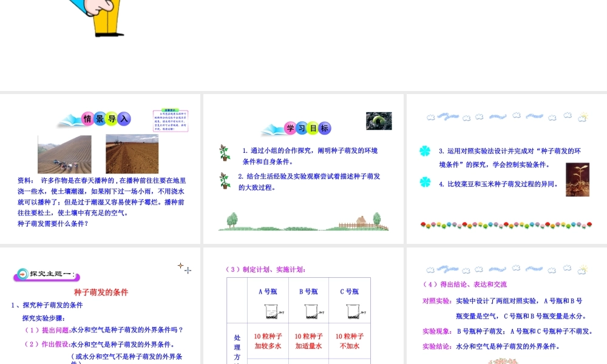The height and width of the screenshot is (364, 607).
Task: Click the 探究实验步骤 line
Action: (x=44, y=318)
